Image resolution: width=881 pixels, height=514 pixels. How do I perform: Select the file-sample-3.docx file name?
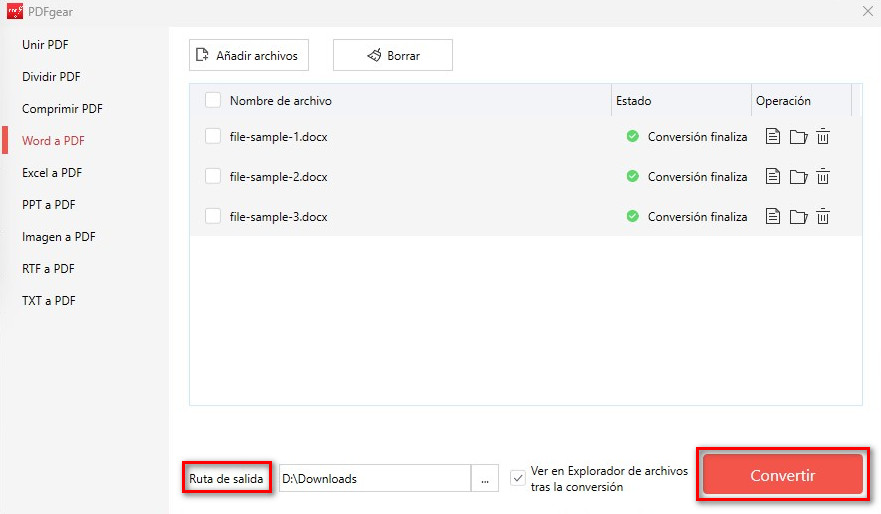279,216
